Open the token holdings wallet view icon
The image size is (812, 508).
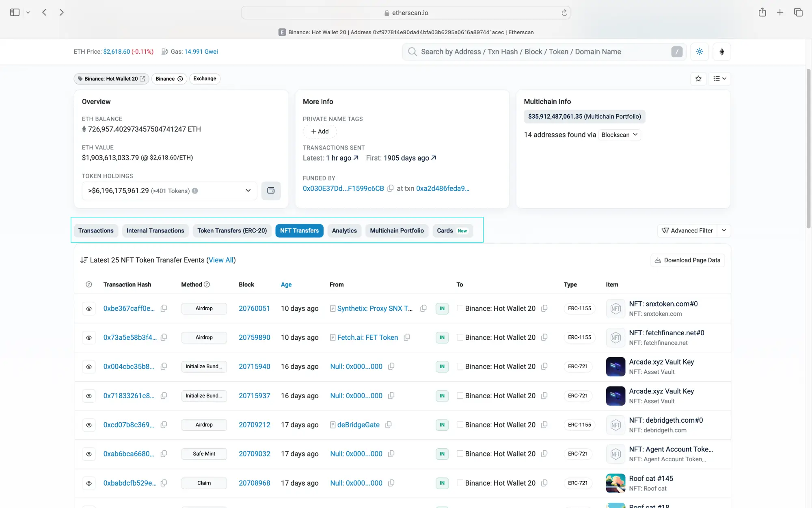[x=271, y=191]
